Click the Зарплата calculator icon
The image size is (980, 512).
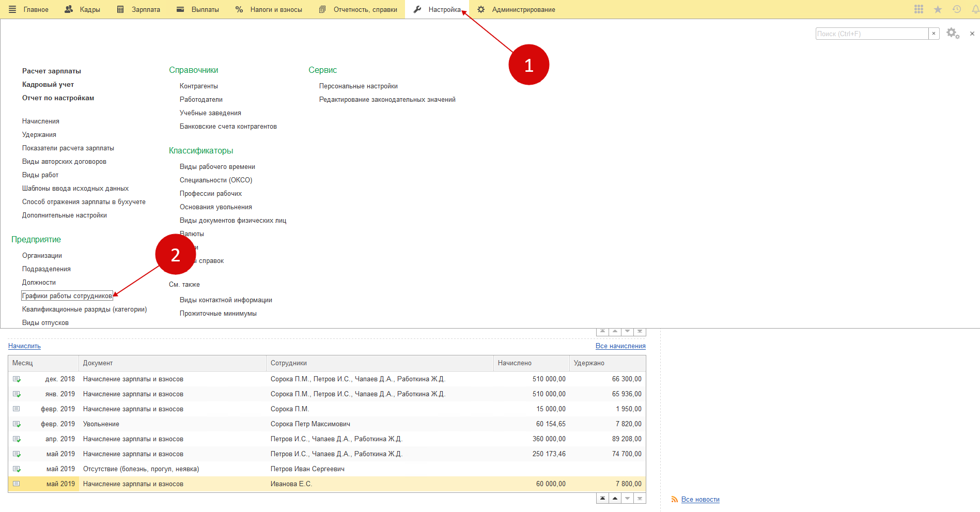pyautogui.click(x=120, y=9)
